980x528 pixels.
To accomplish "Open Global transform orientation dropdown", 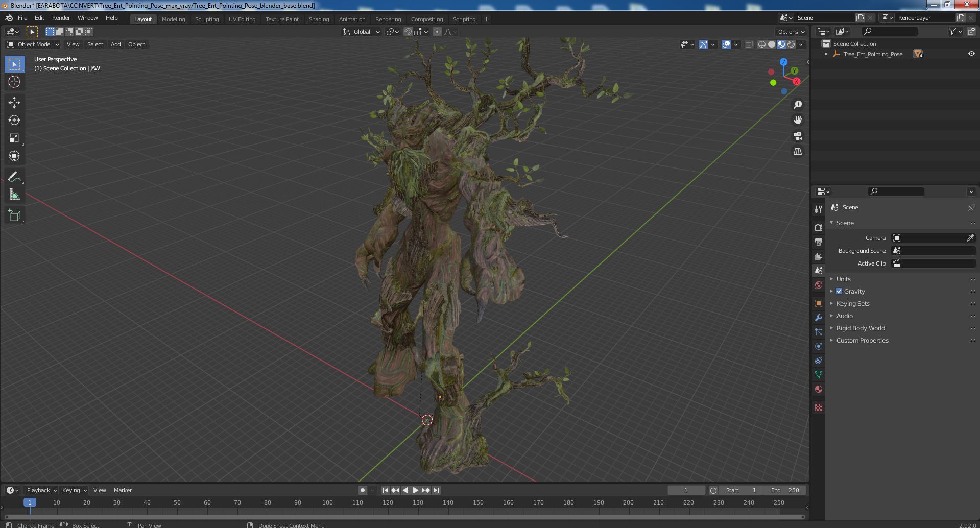I will point(362,32).
